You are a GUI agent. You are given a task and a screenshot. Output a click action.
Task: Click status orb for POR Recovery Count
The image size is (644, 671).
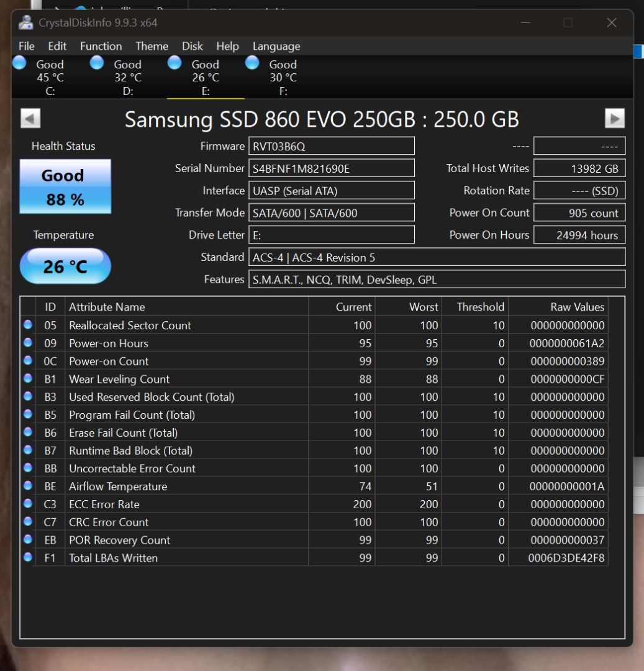pyautogui.click(x=28, y=539)
